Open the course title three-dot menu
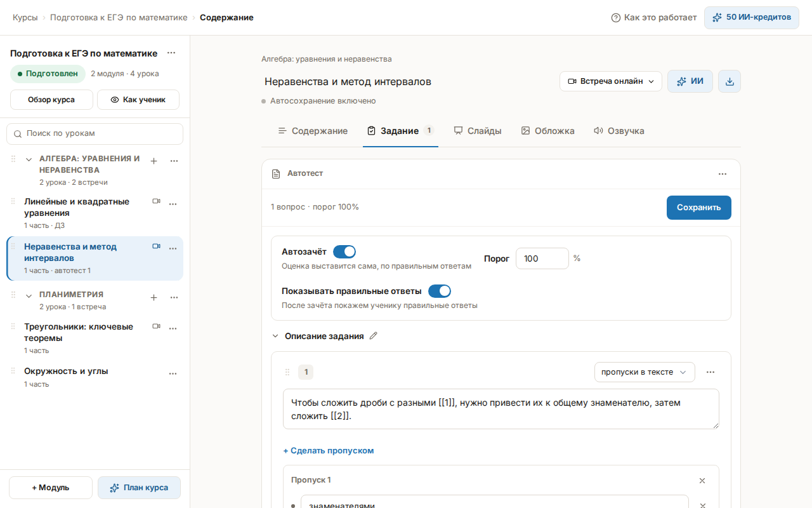This screenshot has width=812, height=508. click(171, 53)
